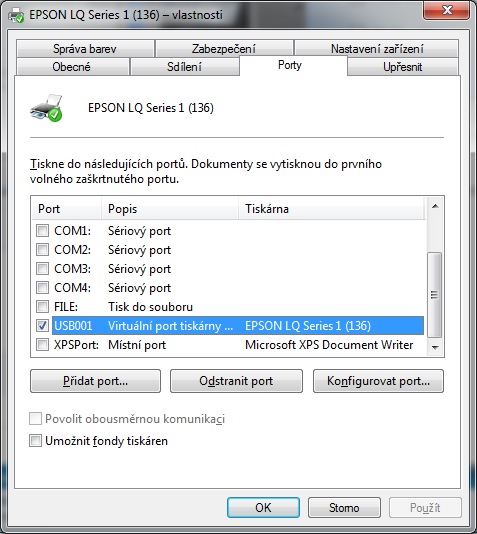The width and height of the screenshot is (477, 534).
Task: Select the 'Sériový port' text in COM1 row
Action: [140, 231]
